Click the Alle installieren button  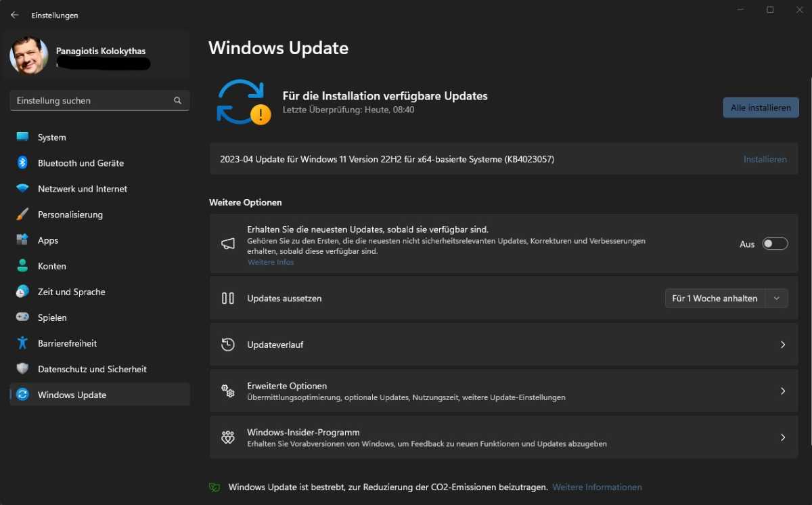[761, 108]
